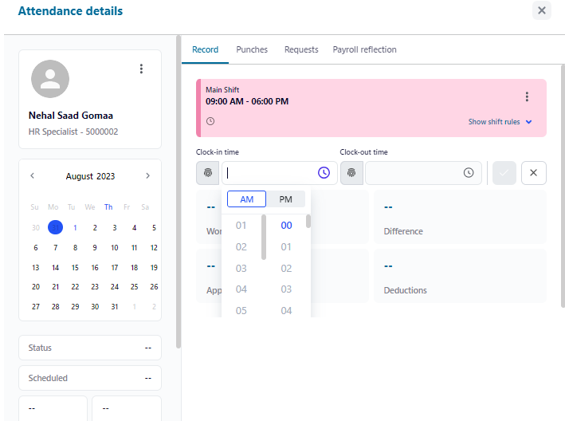Switch to the Punches tab
The width and height of the screenshot is (573, 426).
click(x=252, y=50)
